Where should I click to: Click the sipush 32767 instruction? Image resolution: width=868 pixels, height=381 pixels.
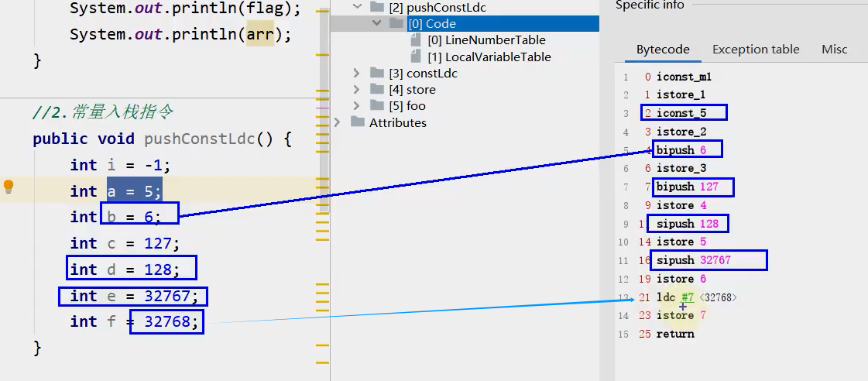(694, 260)
